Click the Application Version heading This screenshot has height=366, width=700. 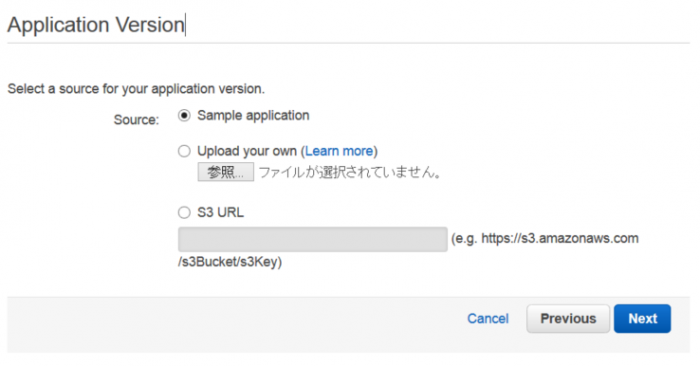96,25
